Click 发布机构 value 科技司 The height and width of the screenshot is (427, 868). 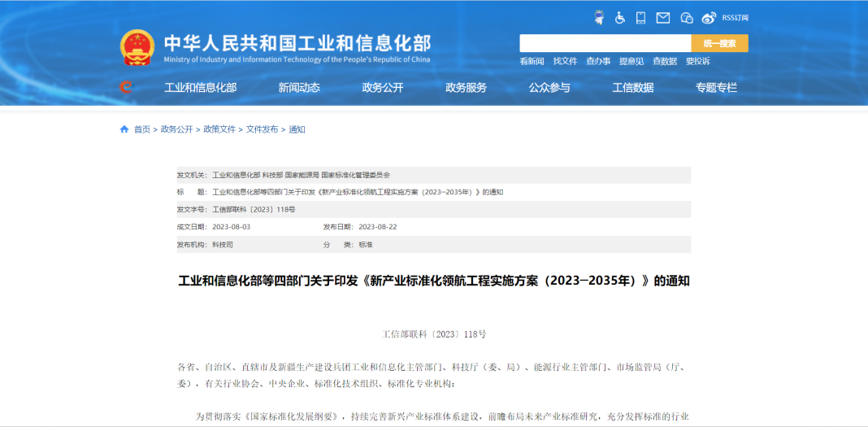223,244
